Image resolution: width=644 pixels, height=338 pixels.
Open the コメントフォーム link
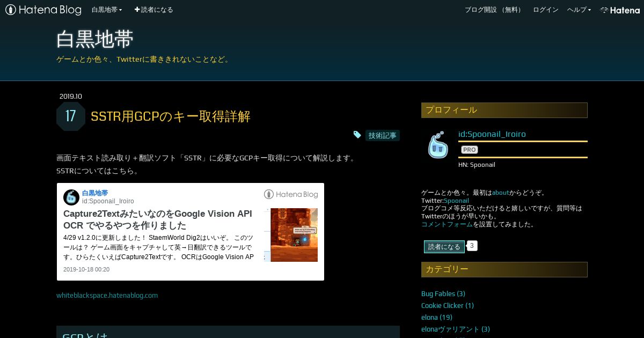pos(447,224)
